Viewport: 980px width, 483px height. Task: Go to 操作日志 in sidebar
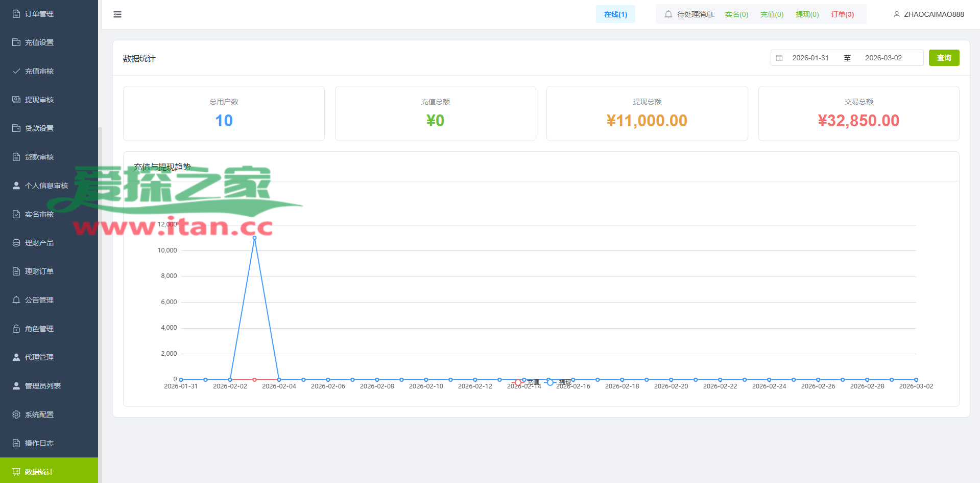(x=39, y=443)
